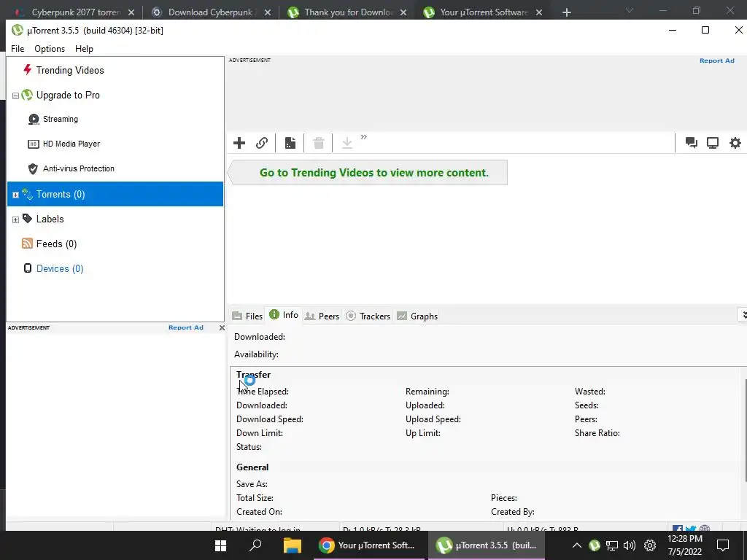Open File Explorer from the taskbar
Viewport: 747px width, 560px height.
tap(292, 545)
